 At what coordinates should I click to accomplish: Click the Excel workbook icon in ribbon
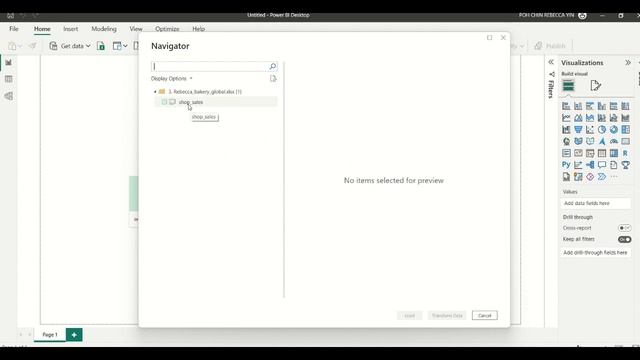(101, 46)
